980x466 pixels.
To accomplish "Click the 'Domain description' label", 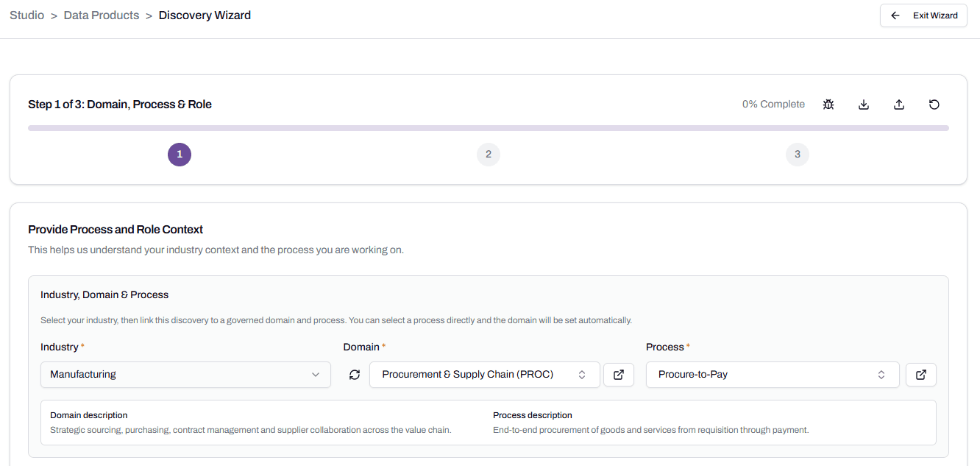I will tap(89, 415).
